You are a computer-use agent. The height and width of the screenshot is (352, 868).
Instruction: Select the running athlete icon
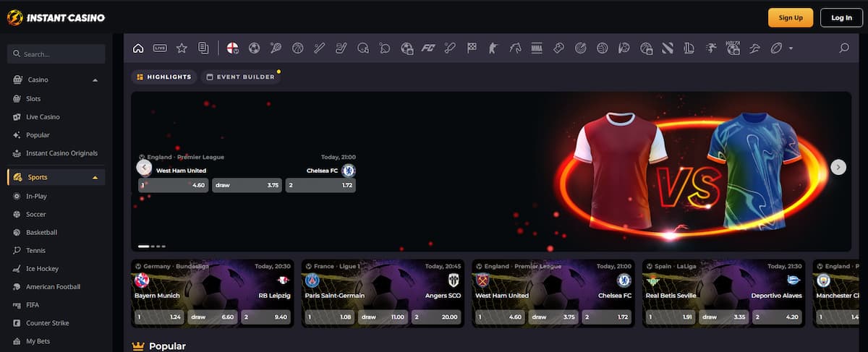pos(711,48)
